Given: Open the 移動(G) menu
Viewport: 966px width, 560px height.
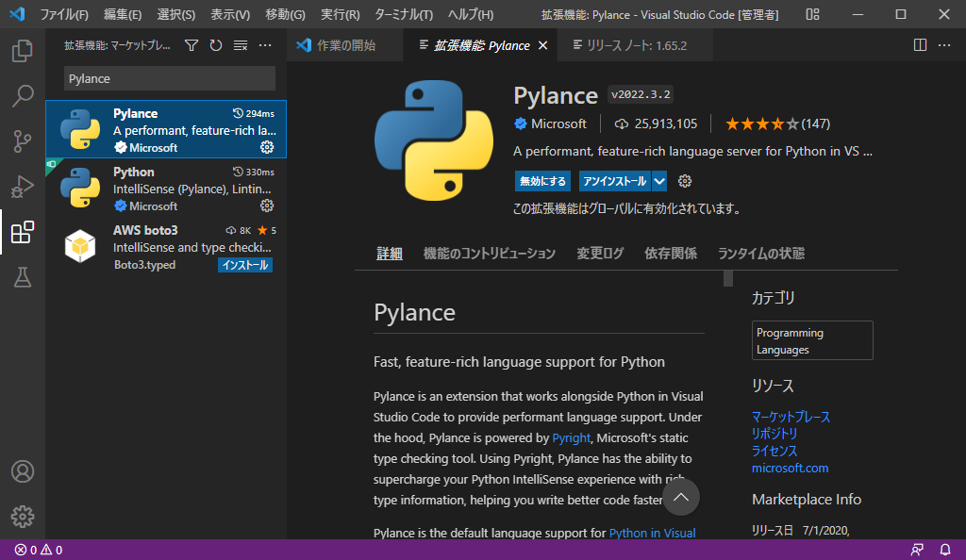Looking at the screenshot, I should point(285,15).
